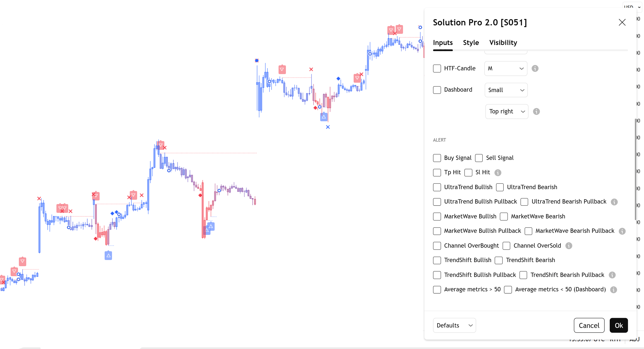Image resolution: width=644 pixels, height=349 pixels.
Task: Click info icon next to HTF-Candle dropdown
Action: coord(535,68)
